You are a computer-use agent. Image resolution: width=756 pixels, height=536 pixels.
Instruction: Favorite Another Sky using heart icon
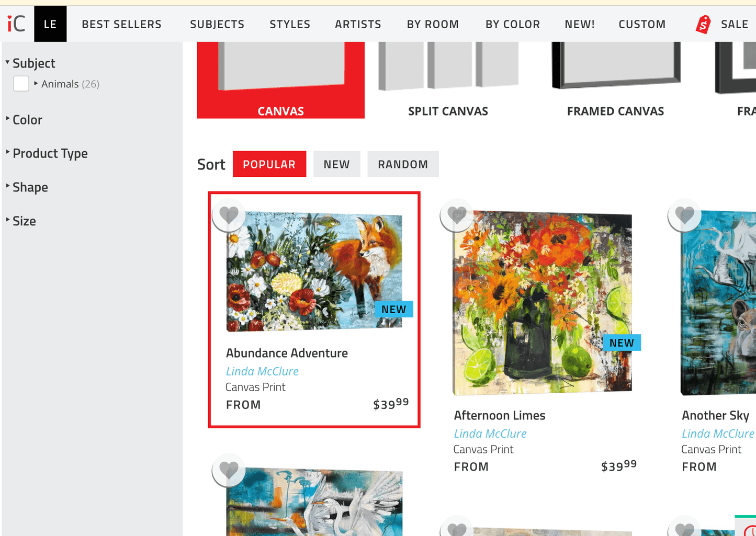click(684, 215)
